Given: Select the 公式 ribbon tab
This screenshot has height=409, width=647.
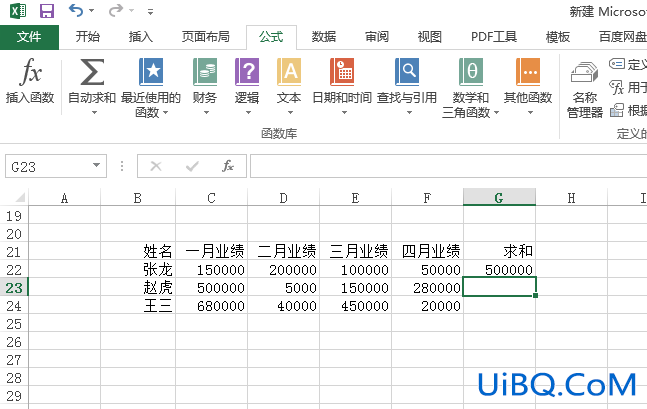Looking at the screenshot, I should [x=271, y=37].
